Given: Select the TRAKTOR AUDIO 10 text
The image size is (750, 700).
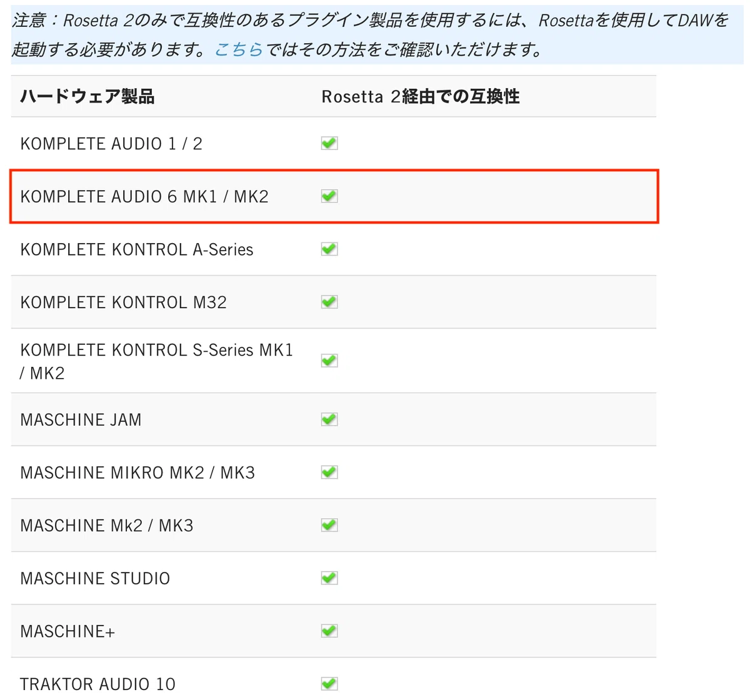Looking at the screenshot, I should [97, 684].
